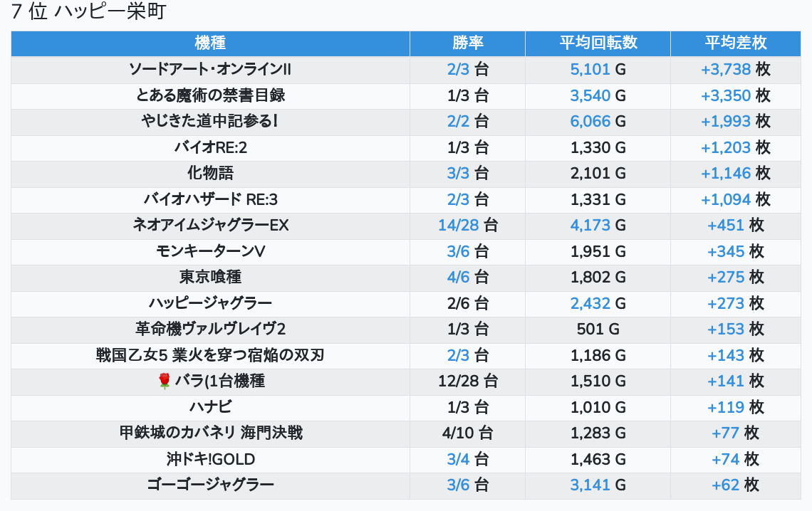Select モンキーターンV machine name
Viewport: 812px width, 511px height.
point(210,251)
